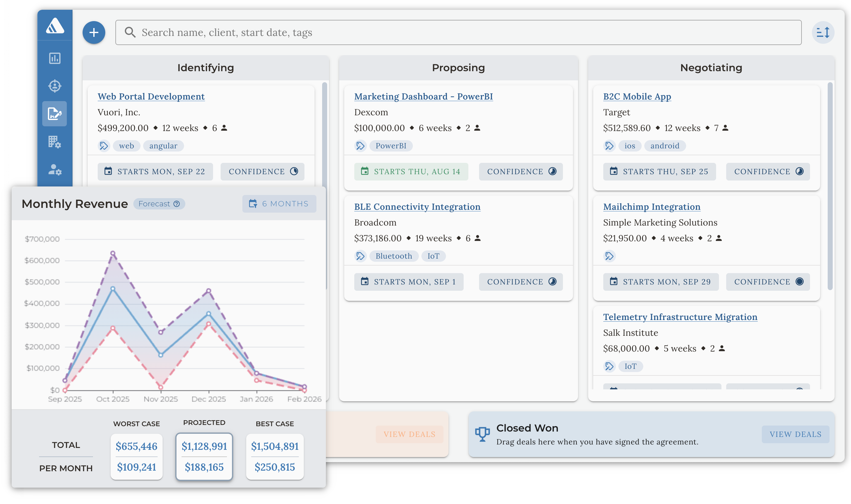Open the company settings building sidebar icon
This screenshot has width=851, height=504.
coord(55,142)
